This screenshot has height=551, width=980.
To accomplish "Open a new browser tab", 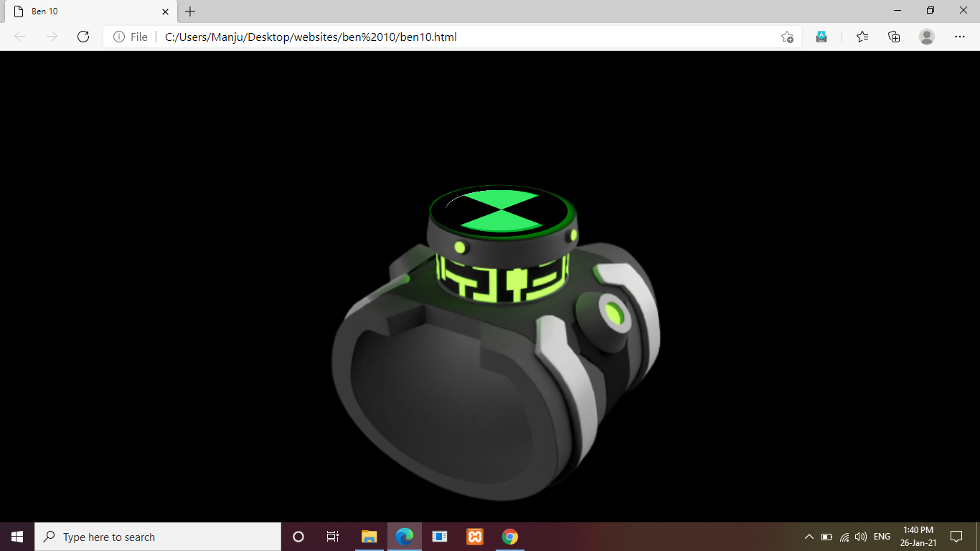I will click(189, 11).
